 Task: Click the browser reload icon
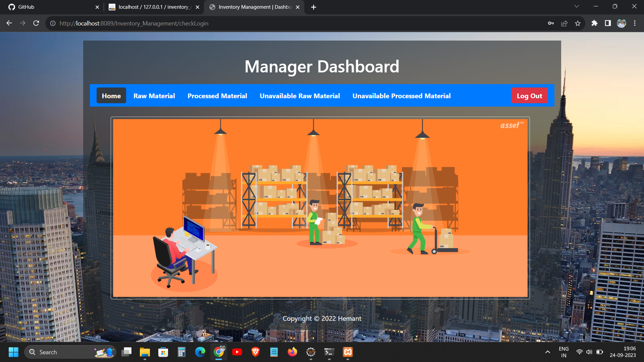click(x=36, y=23)
